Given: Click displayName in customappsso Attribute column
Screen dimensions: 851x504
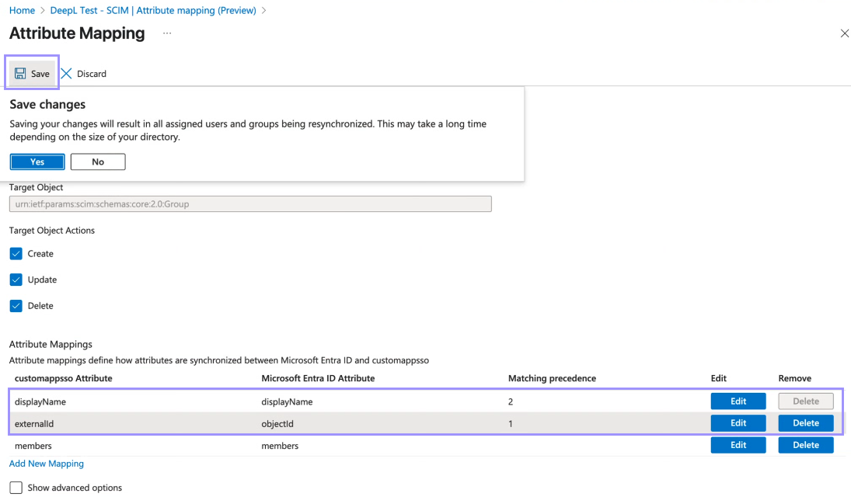Looking at the screenshot, I should coord(40,401).
